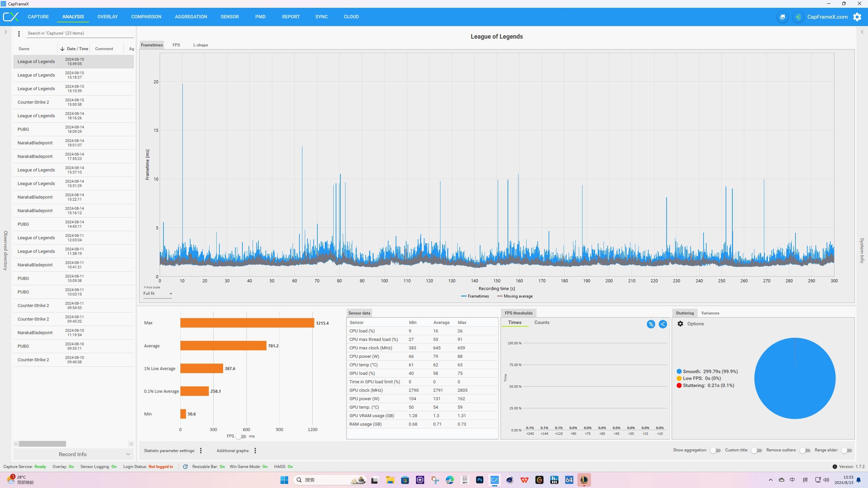
Task: Click Moving average legend entry
Action: pyautogui.click(x=515, y=296)
